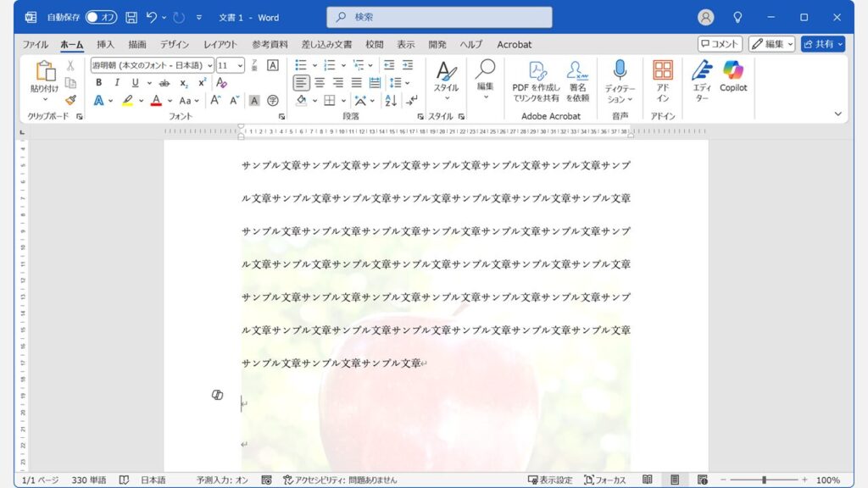Image resolution: width=868 pixels, height=488 pixels.
Task: Launch Copilot from ribbon
Action: 733,75
